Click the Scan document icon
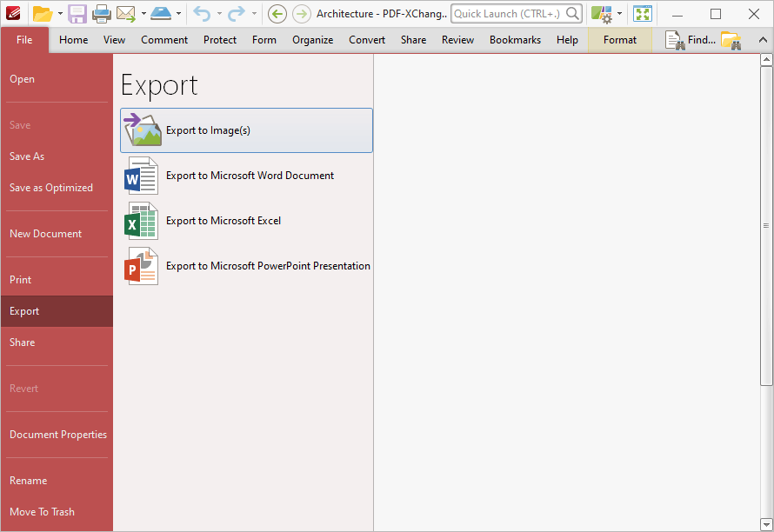The height and width of the screenshot is (532, 774). (x=162, y=14)
